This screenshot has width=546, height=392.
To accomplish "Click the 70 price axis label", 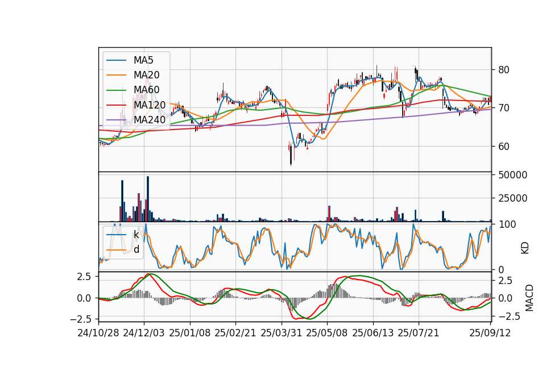I will [503, 108].
